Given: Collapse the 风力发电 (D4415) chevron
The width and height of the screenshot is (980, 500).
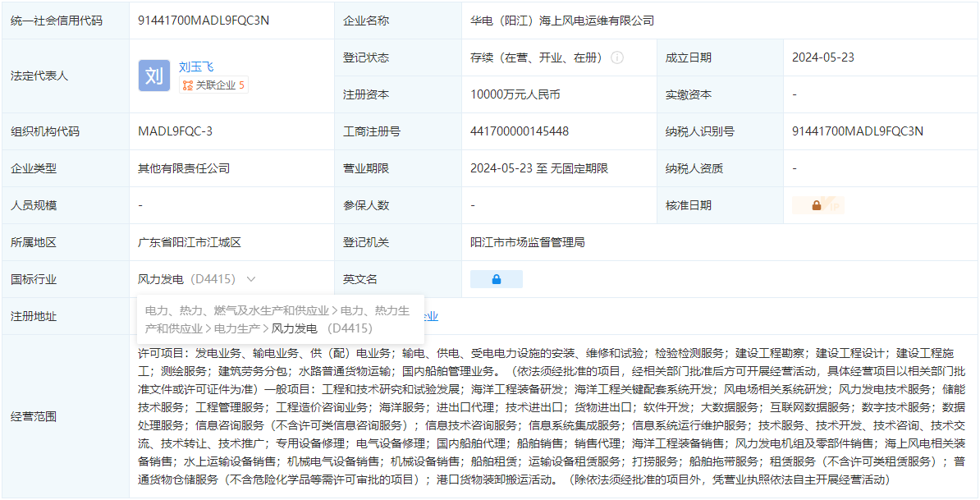Looking at the screenshot, I should (x=251, y=279).
